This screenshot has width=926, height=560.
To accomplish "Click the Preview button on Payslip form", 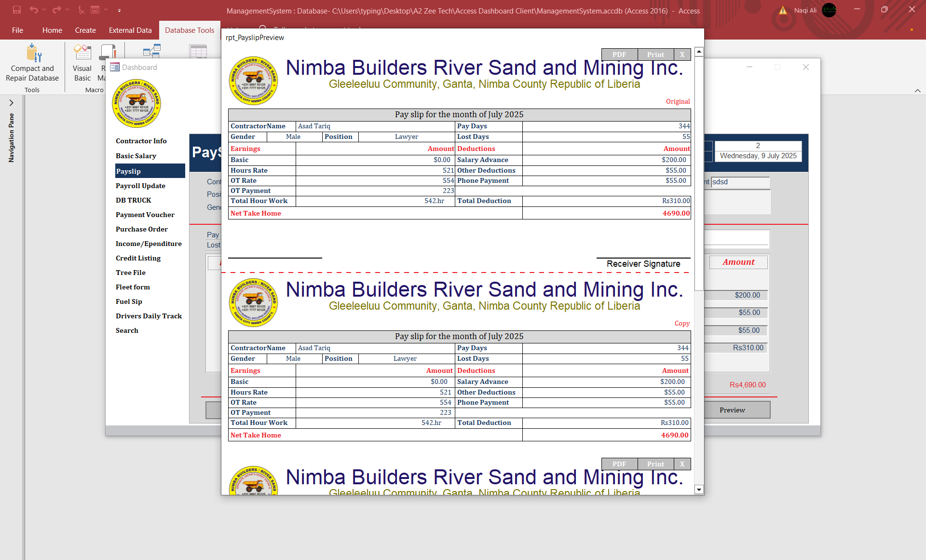I will (x=736, y=410).
